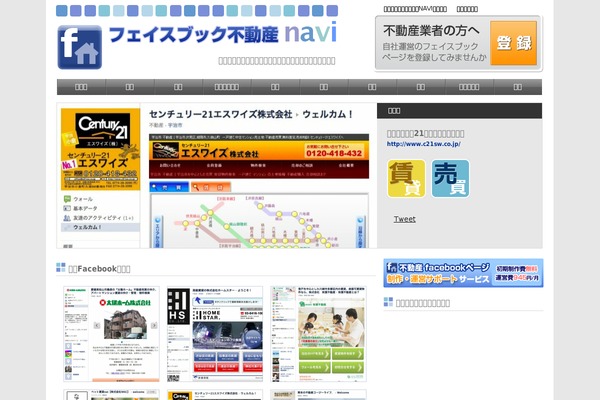
Task: Click the 0120-418-432 phone number box
Action: click(334, 151)
